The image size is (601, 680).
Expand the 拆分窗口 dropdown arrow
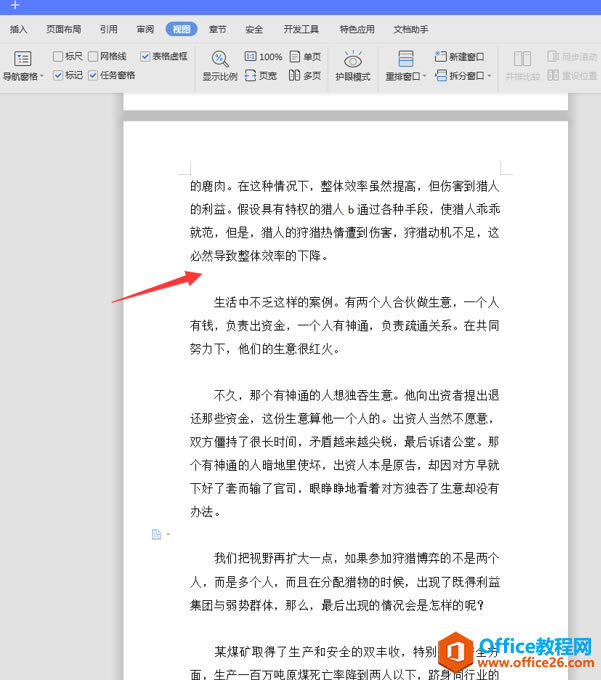[489, 76]
